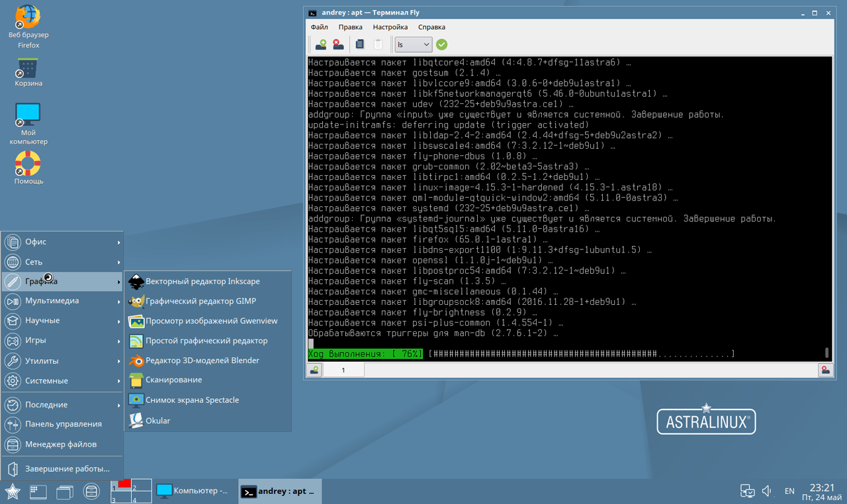
Task: Run command with green checkmark button
Action: click(x=441, y=44)
